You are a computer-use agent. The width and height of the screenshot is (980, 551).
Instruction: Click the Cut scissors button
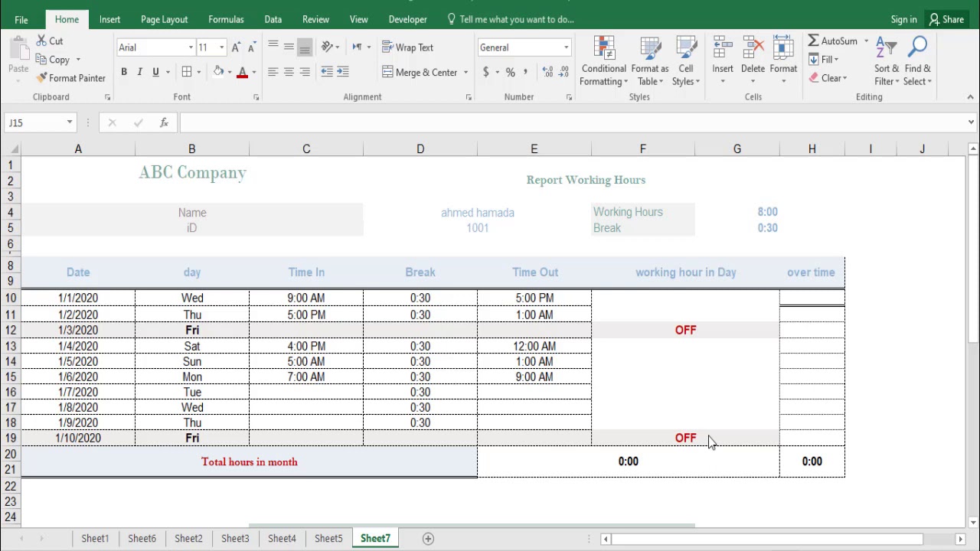(50, 41)
